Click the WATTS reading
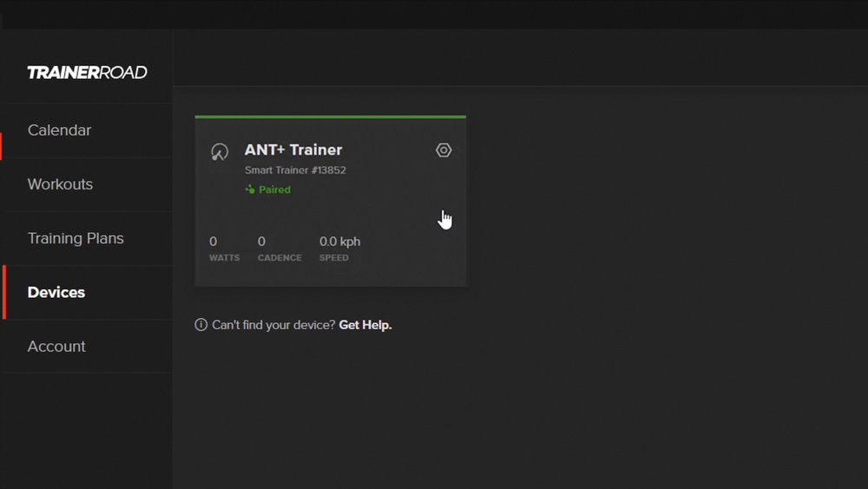Image resolution: width=868 pixels, height=489 pixels. (x=224, y=248)
